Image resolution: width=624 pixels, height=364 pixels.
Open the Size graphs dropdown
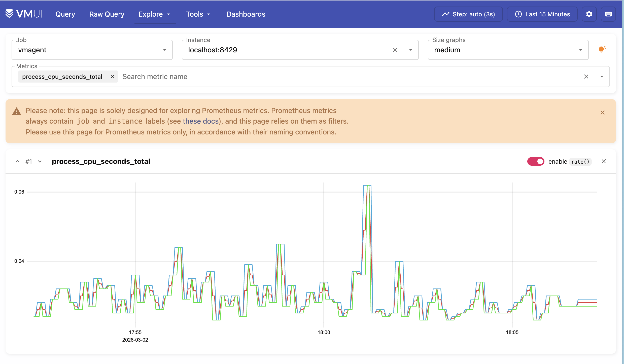click(508, 50)
